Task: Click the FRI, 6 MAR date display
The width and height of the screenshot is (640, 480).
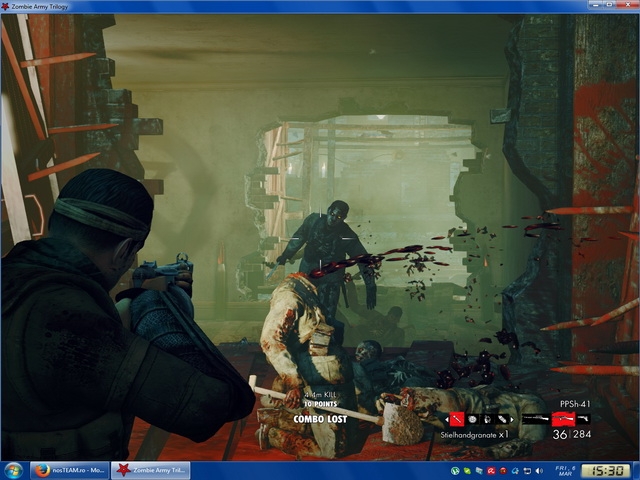Action: [x=565, y=471]
